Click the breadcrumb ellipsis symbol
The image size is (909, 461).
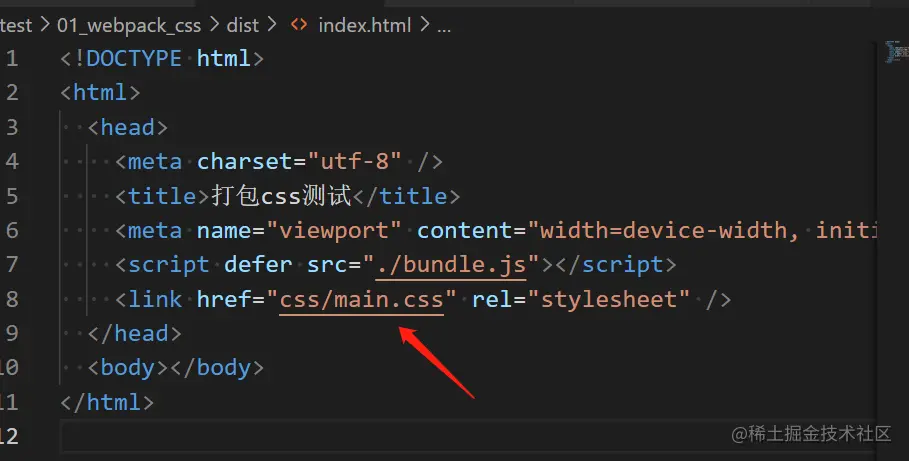tap(443, 28)
